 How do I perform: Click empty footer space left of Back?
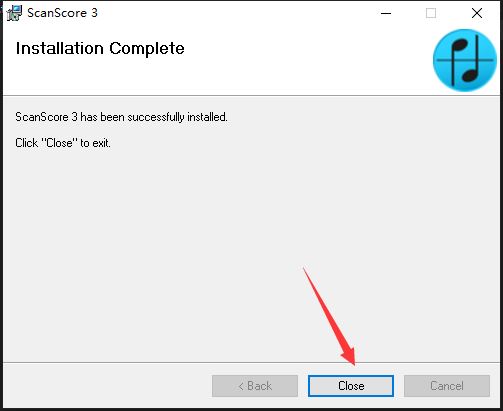click(x=107, y=386)
